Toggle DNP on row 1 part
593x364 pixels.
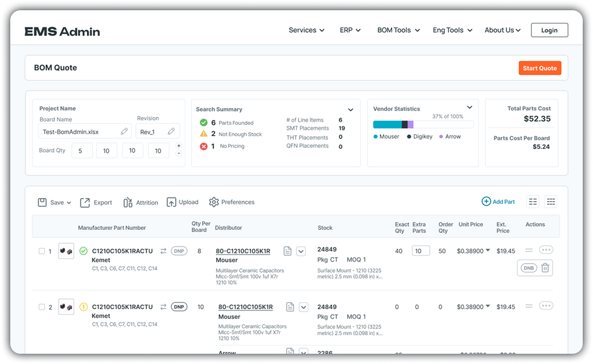(179, 251)
